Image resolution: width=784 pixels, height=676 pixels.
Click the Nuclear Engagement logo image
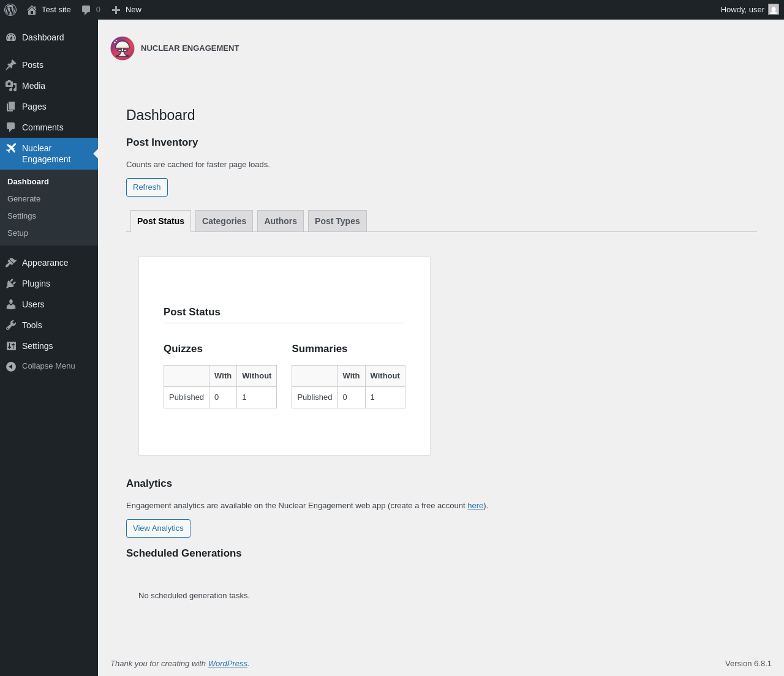point(123,48)
